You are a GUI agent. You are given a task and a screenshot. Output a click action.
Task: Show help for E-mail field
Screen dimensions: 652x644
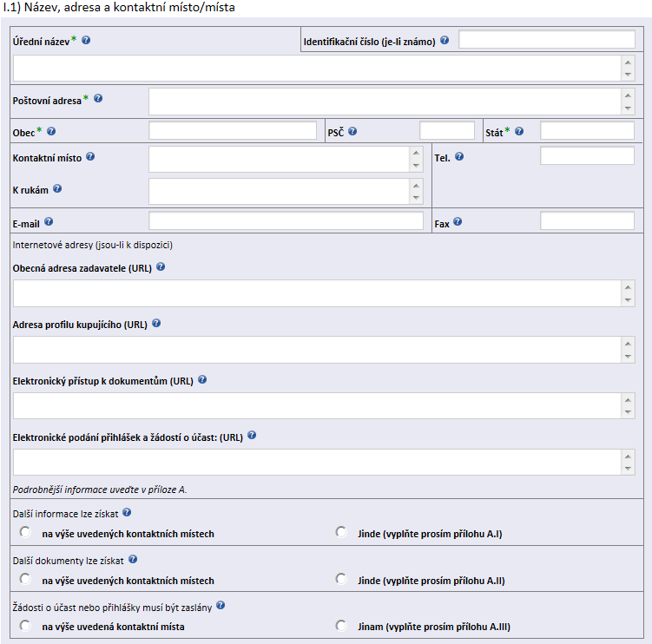pos(49,221)
